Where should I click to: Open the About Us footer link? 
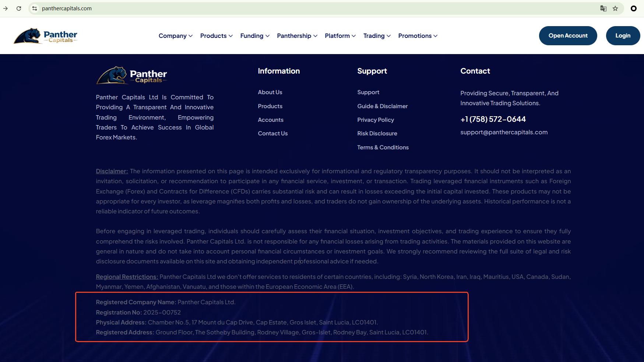click(270, 92)
